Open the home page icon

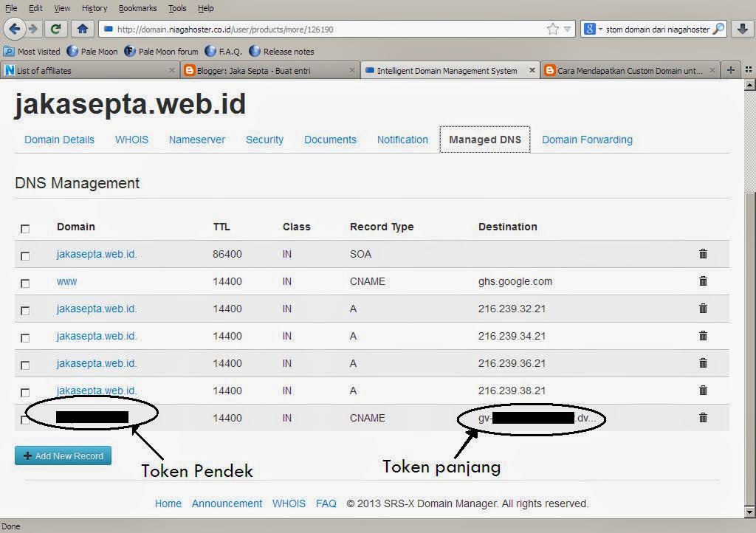(x=82, y=30)
